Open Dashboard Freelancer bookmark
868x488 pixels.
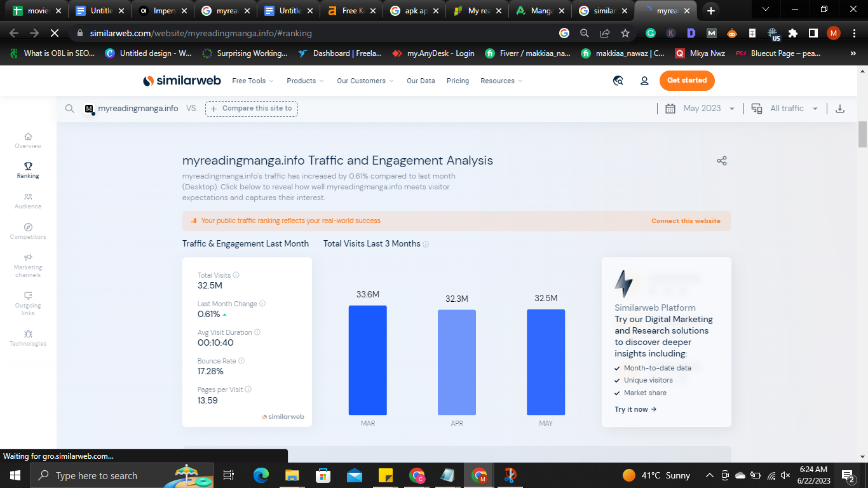(x=340, y=53)
